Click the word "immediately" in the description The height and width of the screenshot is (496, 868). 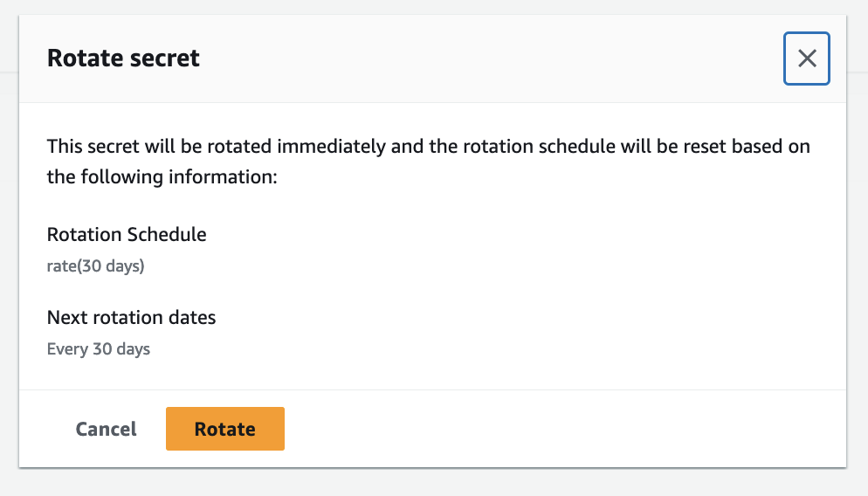336,146
